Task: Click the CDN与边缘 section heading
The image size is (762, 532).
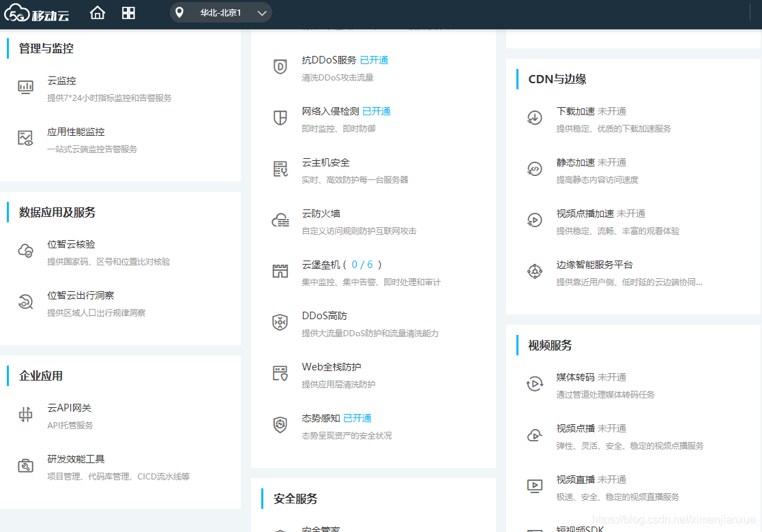Action: tap(557, 79)
